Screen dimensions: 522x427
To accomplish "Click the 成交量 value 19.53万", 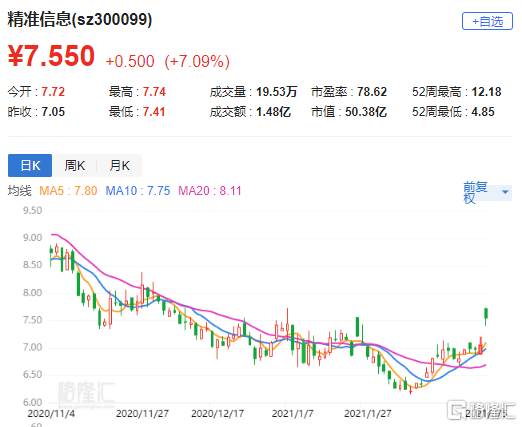I will click(x=276, y=92).
